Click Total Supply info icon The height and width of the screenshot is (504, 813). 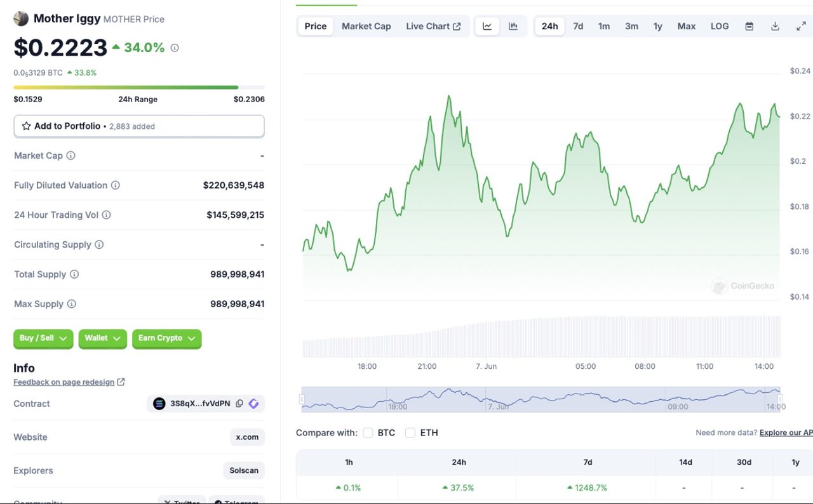point(74,274)
